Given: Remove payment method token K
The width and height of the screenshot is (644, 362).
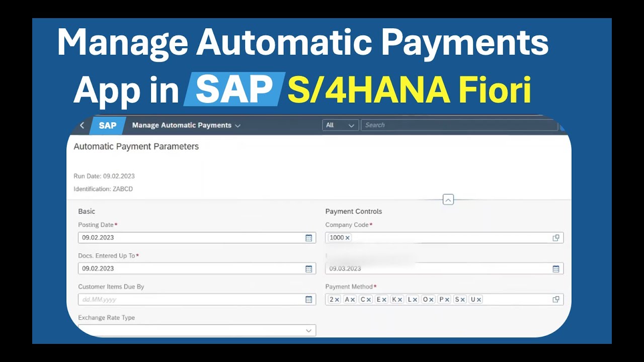Looking at the screenshot, I should tap(400, 300).
